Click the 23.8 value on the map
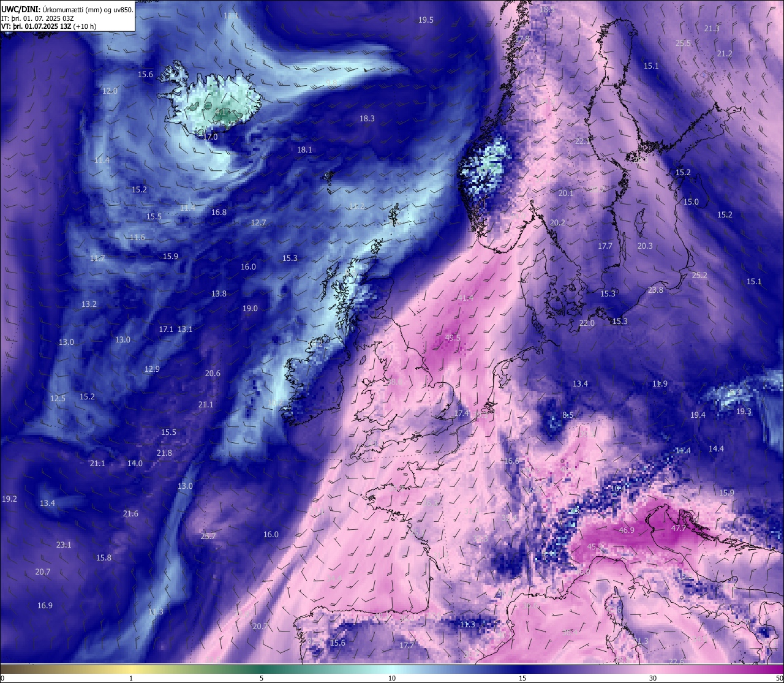Image resolution: width=784 pixels, height=683 pixels. coord(655,290)
